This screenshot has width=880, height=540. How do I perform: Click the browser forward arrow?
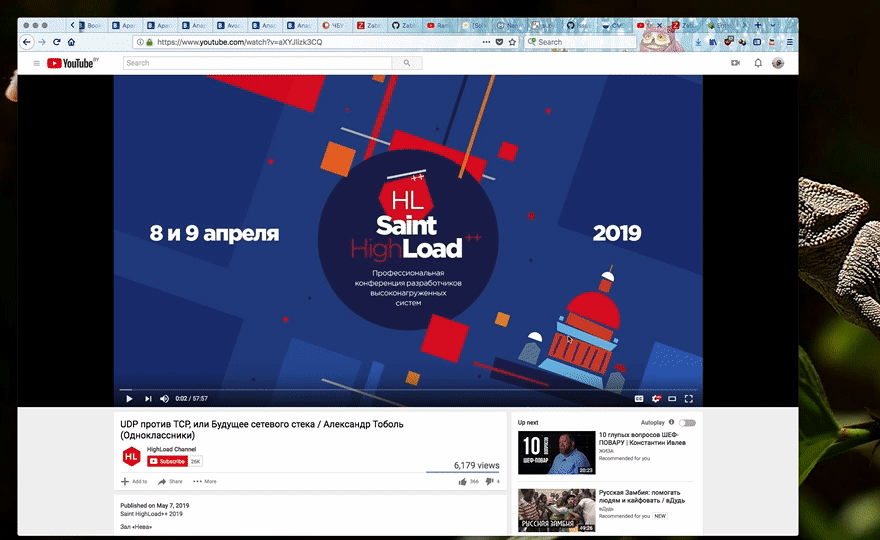(x=42, y=42)
